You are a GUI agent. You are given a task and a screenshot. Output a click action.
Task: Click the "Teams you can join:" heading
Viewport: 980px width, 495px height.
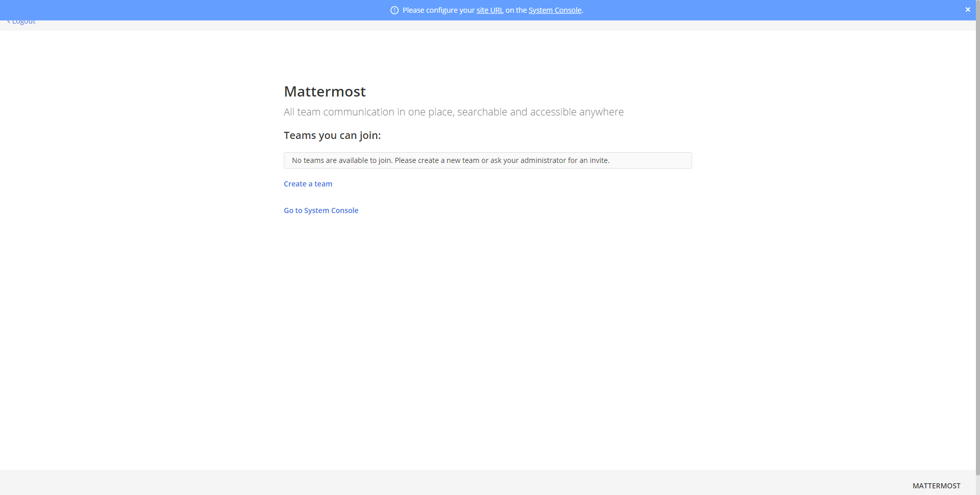pos(332,135)
